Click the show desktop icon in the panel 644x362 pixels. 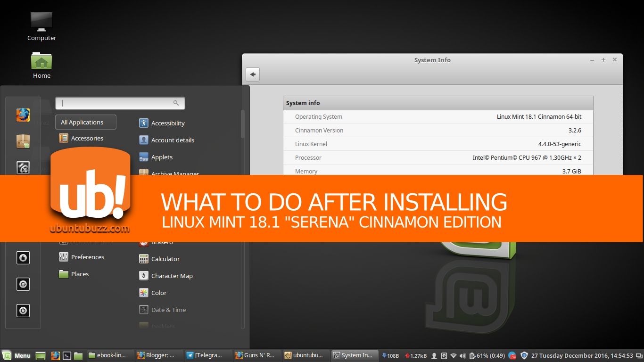[41, 356]
